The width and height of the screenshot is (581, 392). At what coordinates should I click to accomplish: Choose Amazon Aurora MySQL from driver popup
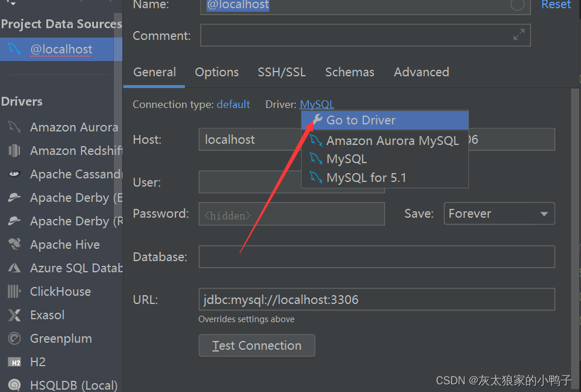pyautogui.click(x=385, y=141)
